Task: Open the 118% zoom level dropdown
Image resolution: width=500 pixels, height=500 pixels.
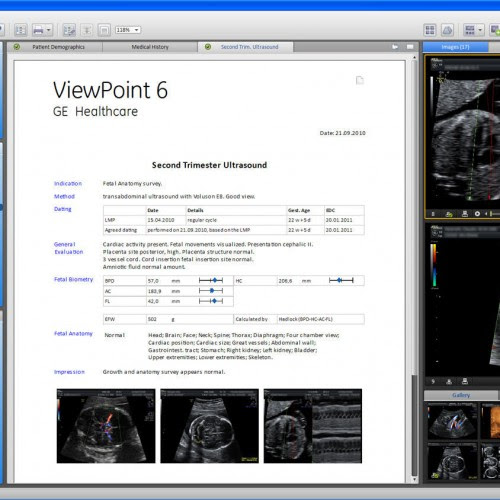Action: coord(128,30)
